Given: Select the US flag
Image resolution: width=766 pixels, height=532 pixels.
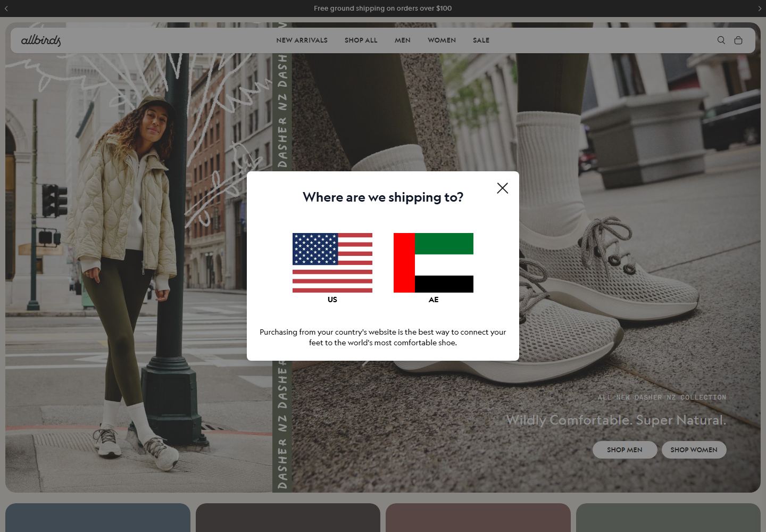Looking at the screenshot, I should tap(332, 263).
